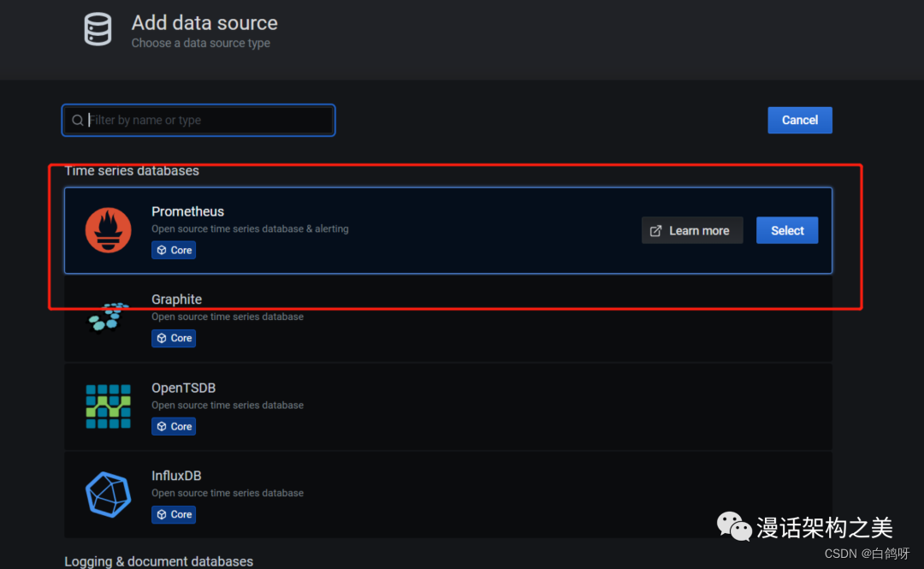Click the Time series databases heading
Screen dimensions: 924x569
coord(132,171)
